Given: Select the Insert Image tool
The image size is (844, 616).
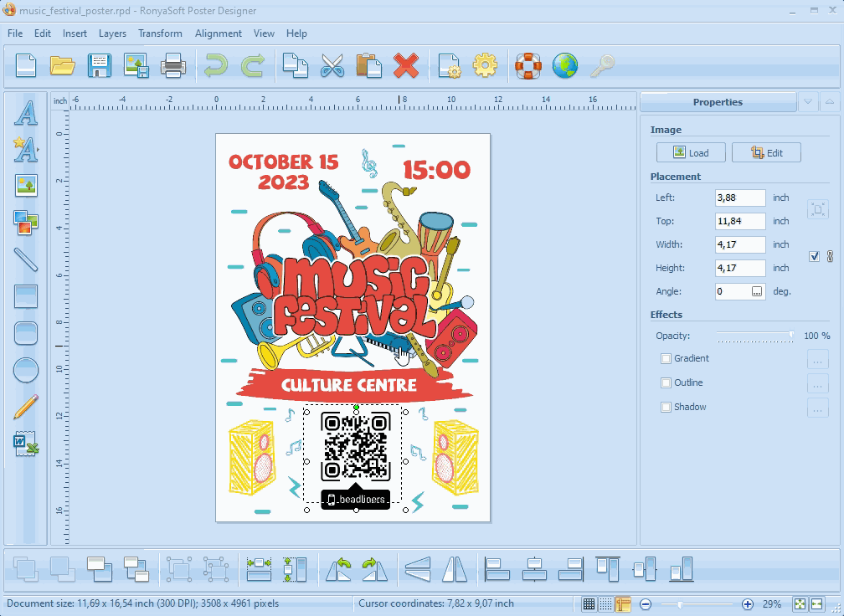Looking at the screenshot, I should [x=26, y=186].
